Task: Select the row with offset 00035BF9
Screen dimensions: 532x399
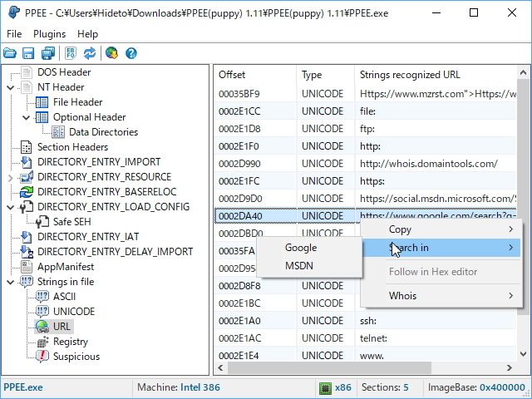Action: (365, 94)
